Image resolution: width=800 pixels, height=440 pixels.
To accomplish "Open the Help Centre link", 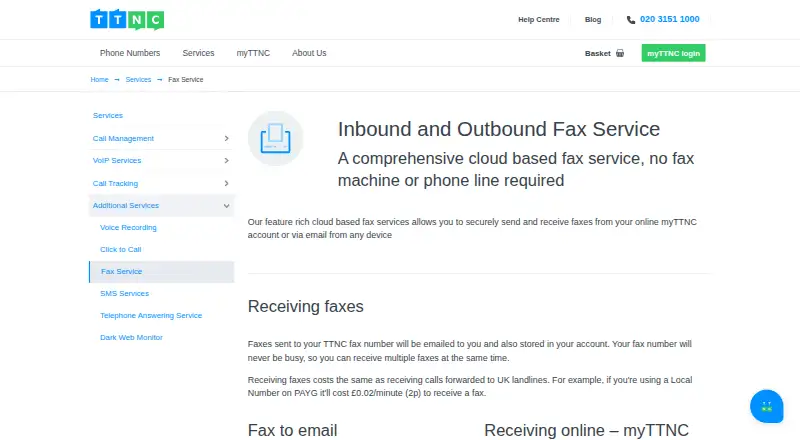I will tap(539, 19).
